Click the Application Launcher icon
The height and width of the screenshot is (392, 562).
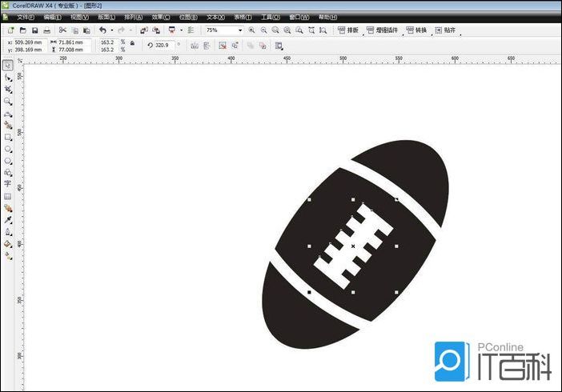[x=172, y=30]
